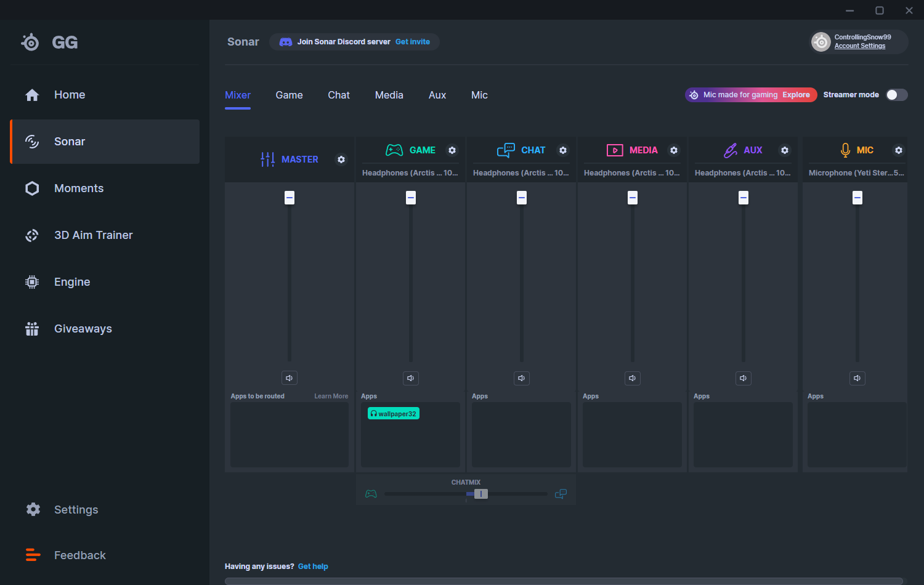Open CHAT output device dropdown
Viewport: 924px width, 585px height.
tap(521, 173)
